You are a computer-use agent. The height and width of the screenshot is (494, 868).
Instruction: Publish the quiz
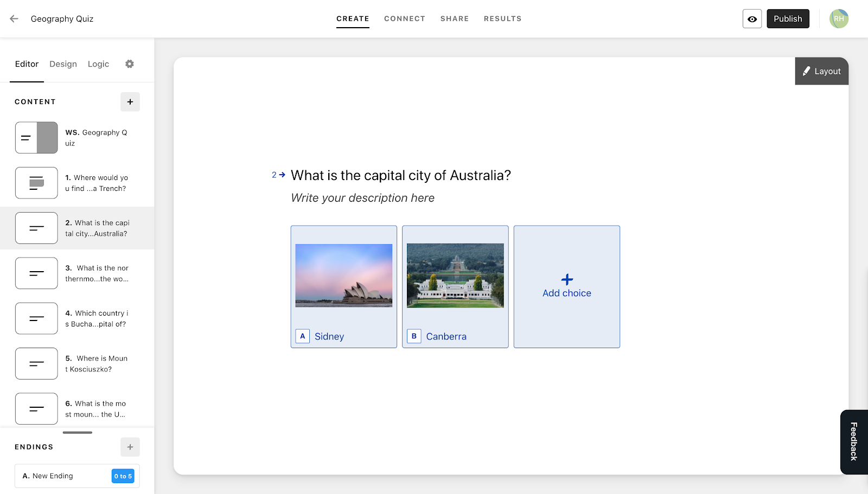coord(788,19)
